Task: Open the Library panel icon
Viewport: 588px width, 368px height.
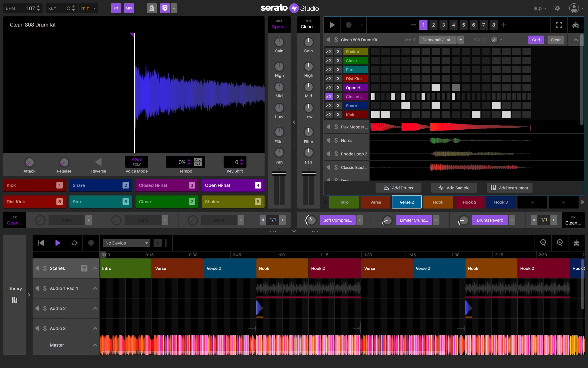Action: 14,300
